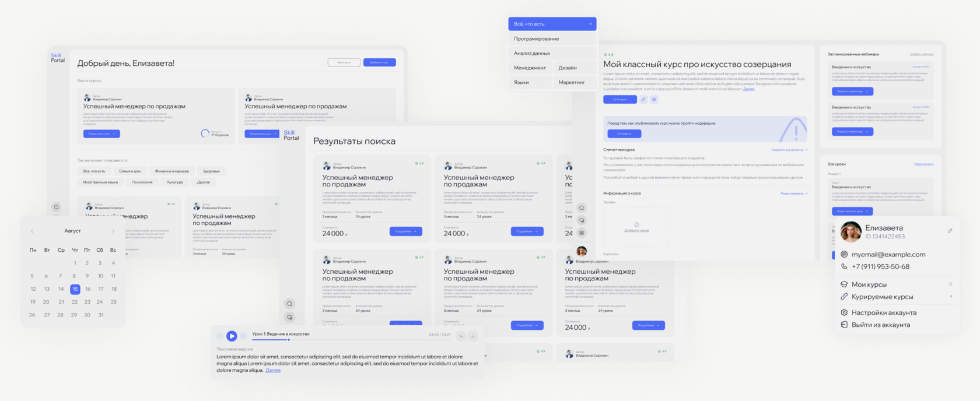Viewport: 980px width, 401px height.
Task: Go to previous month in the calendar
Action: pyautogui.click(x=32, y=231)
